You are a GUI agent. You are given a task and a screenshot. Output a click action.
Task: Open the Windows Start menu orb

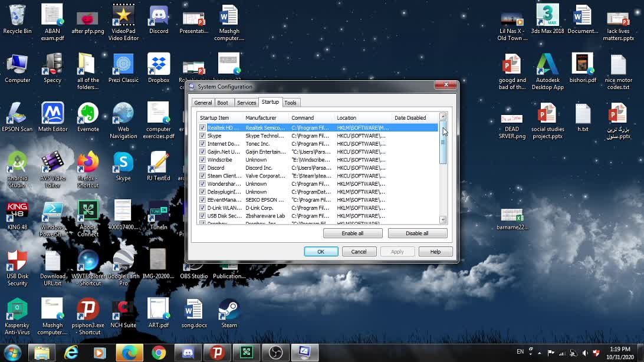12,353
